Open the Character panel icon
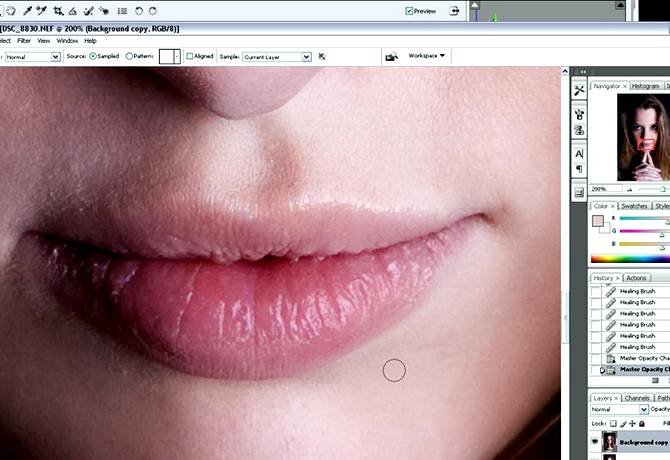The image size is (670, 460). (x=579, y=153)
